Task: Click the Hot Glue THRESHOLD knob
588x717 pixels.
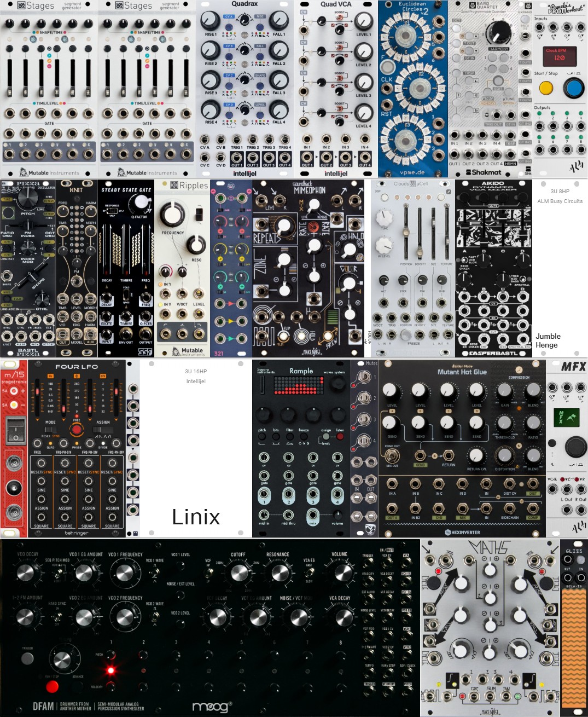Action: pos(504,423)
